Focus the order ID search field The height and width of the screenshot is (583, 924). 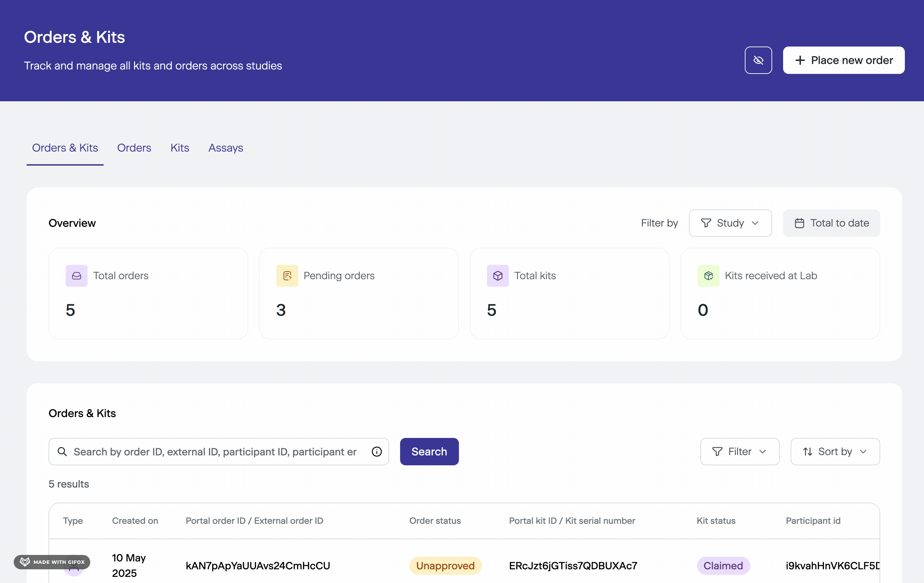[x=215, y=452]
